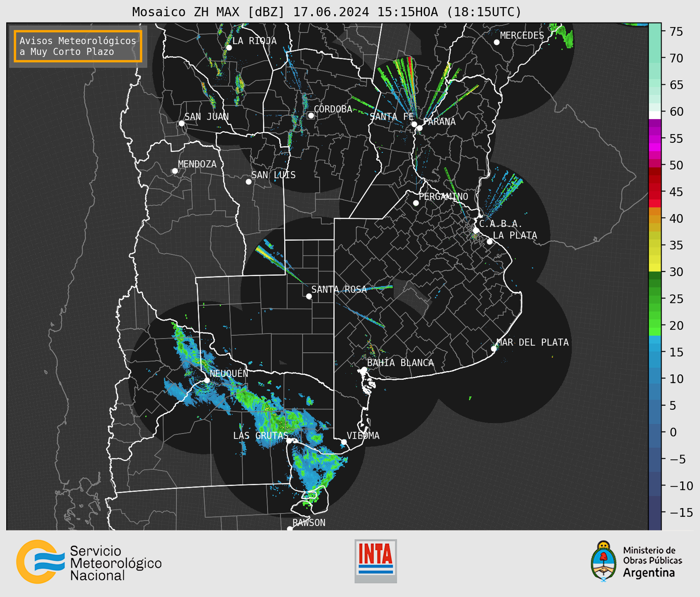Click the NEUQUÉN city label
Screen dimensions: 700x597
click(x=229, y=374)
